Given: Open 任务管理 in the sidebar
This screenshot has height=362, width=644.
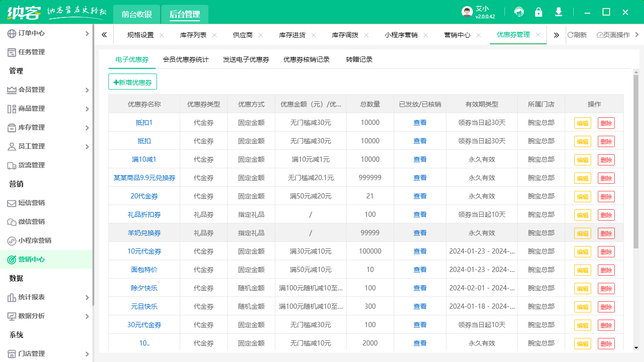Looking at the screenshot, I should click(31, 52).
